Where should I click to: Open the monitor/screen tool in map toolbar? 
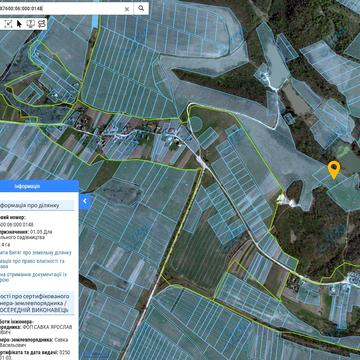30,24
